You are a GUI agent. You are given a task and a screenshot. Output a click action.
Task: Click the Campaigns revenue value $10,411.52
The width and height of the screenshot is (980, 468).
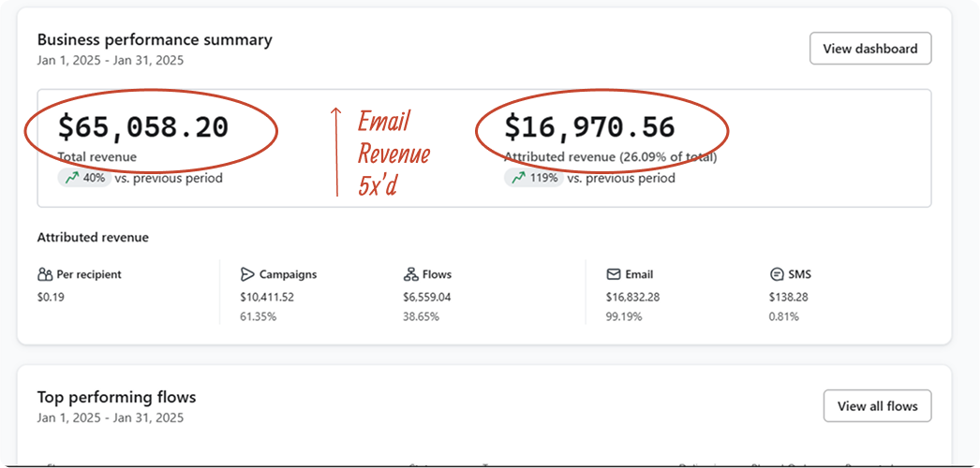267,297
